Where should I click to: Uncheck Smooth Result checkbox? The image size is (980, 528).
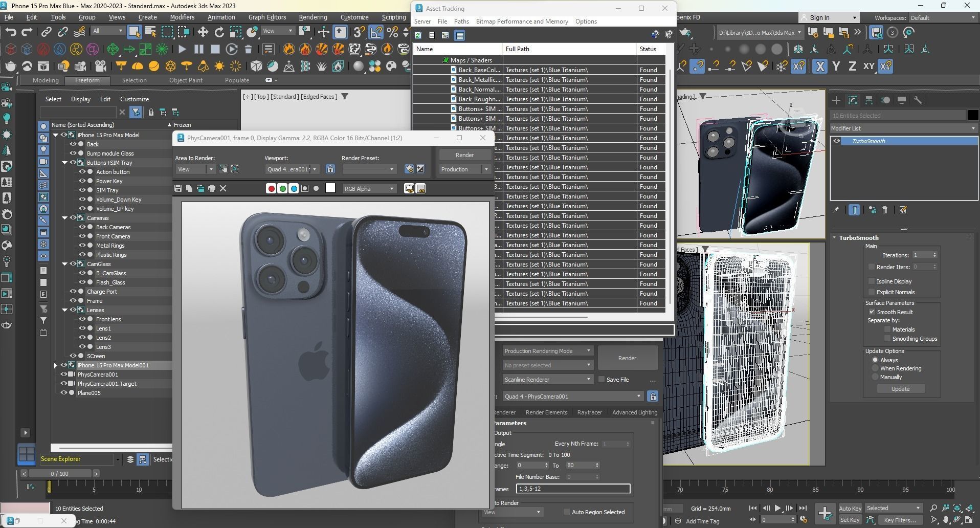click(x=872, y=312)
